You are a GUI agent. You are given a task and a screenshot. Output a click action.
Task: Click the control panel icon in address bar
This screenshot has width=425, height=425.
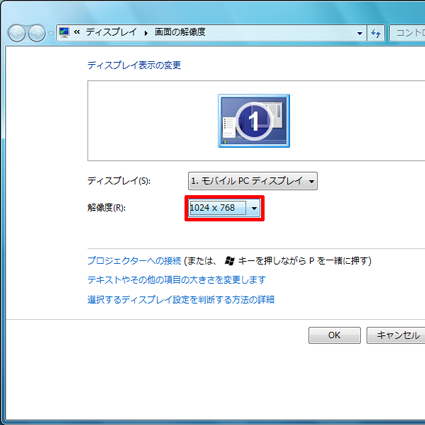(x=64, y=32)
